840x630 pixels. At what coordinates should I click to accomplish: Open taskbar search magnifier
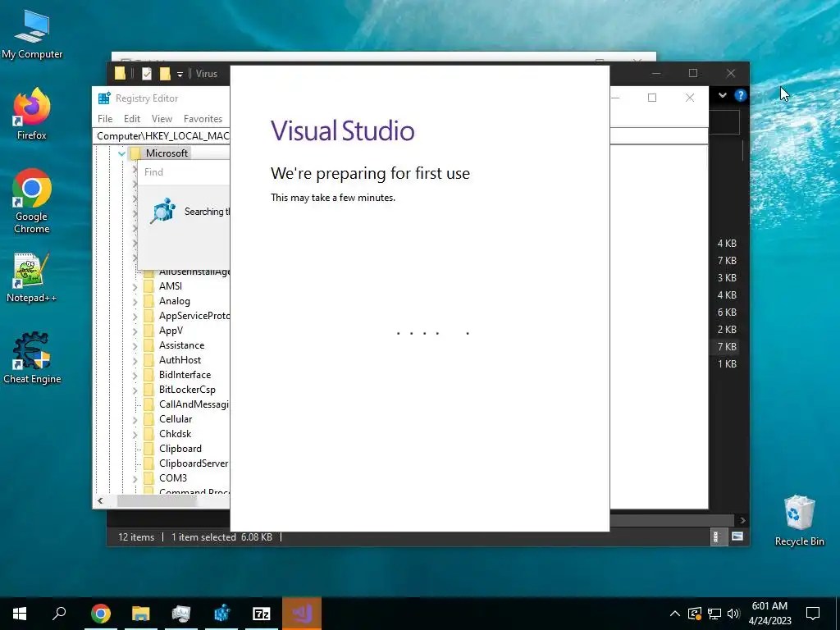coord(59,614)
